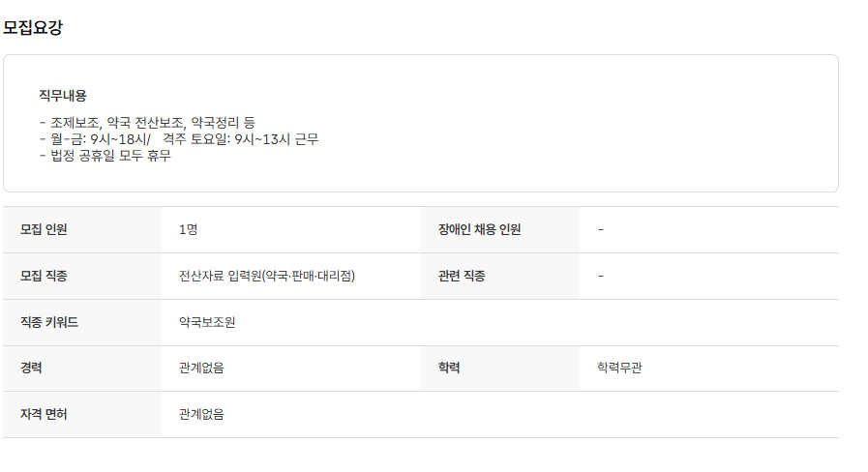
Task: Click the dash value beside 장애인 채용 인원
Action: 601,229
